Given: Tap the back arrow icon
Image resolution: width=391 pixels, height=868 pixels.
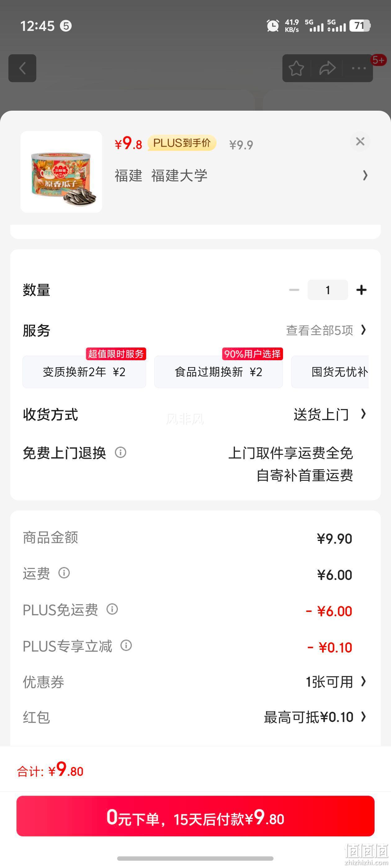Looking at the screenshot, I should (22, 69).
